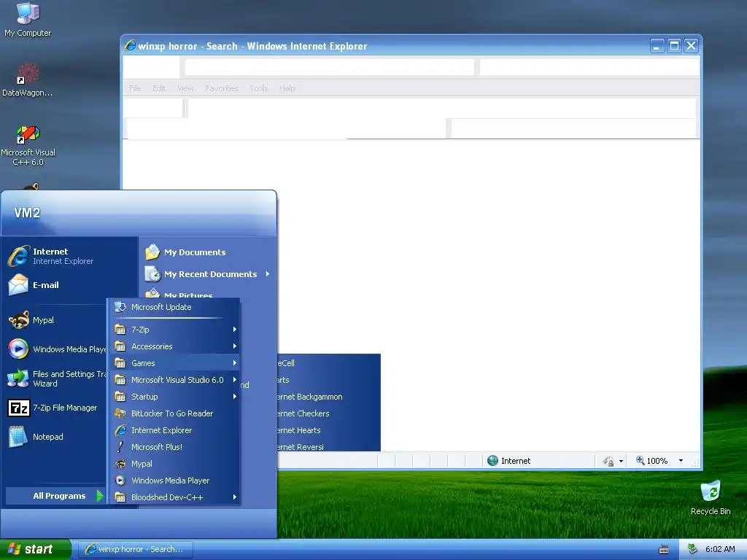Open the Tools menu in Internet Explorer
The width and height of the screenshot is (747, 560).
(x=259, y=88)
